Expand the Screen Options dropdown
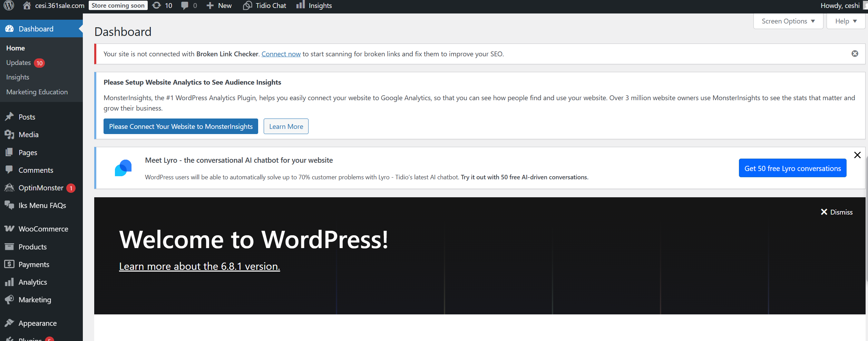Viewport: 868px width, 341px height. (x=788, y=21)
